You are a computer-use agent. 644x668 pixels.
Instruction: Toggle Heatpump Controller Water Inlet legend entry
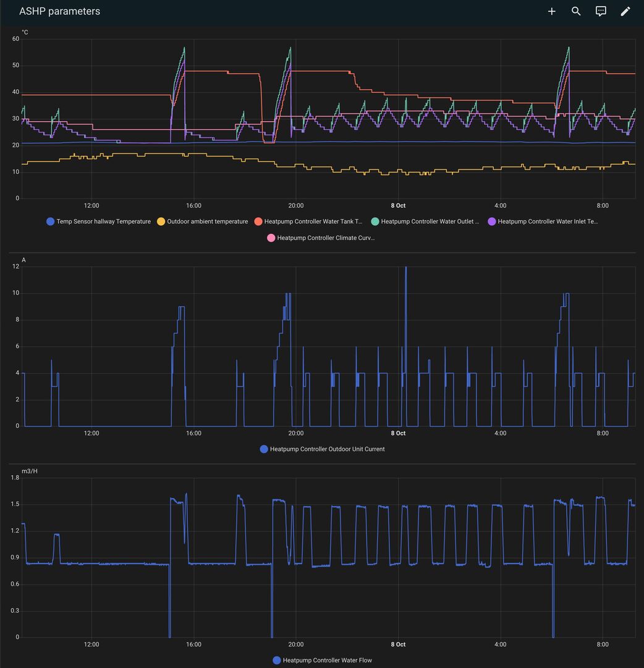point(547,221)
